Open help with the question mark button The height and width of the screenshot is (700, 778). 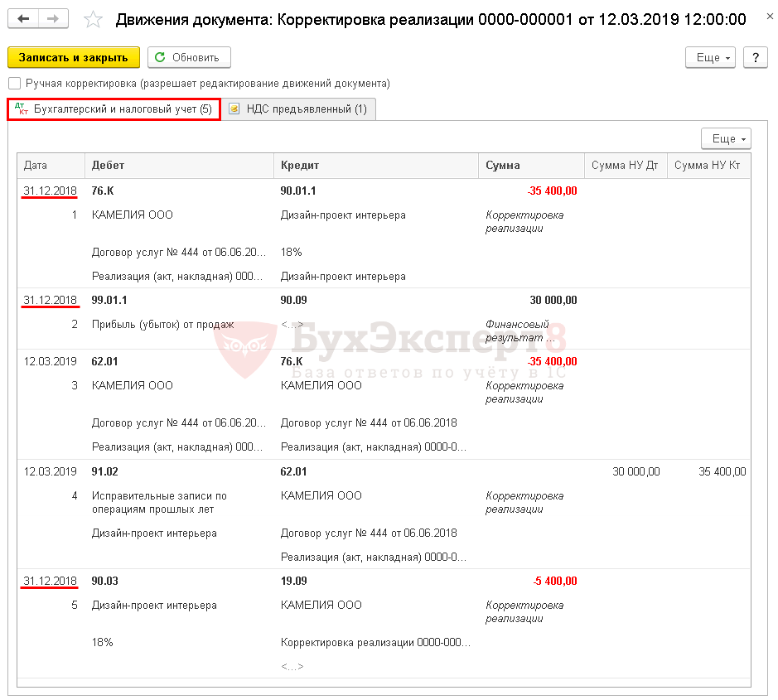pyautogui.click(x=755, y=58)
